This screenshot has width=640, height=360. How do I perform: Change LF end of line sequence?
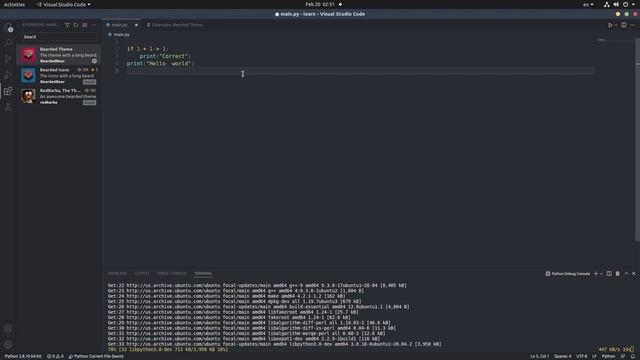click(594, 356)
